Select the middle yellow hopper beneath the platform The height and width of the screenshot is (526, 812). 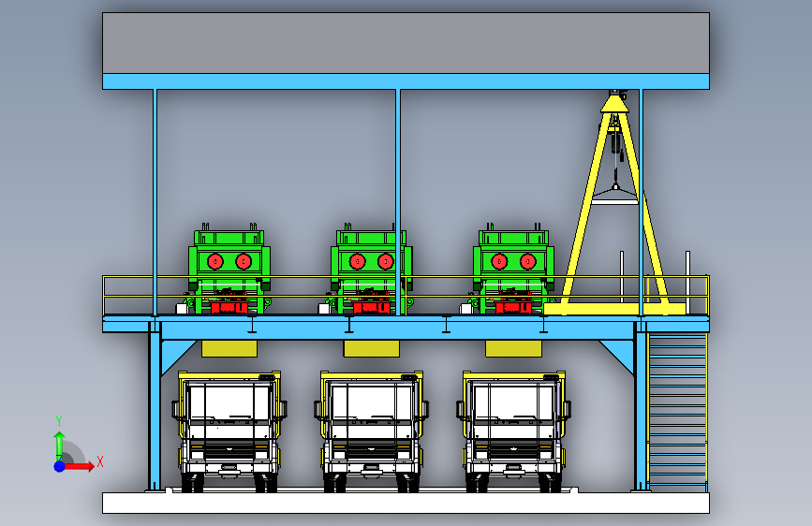371,348
